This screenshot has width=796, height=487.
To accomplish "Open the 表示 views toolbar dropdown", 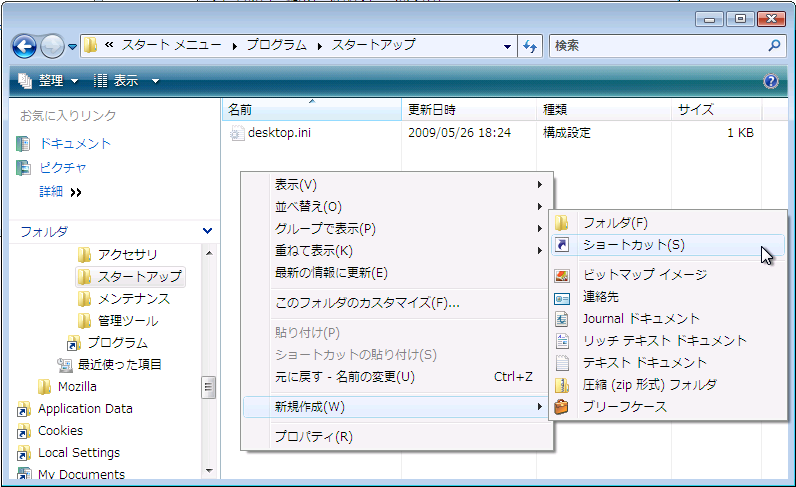I will point(126,81).
